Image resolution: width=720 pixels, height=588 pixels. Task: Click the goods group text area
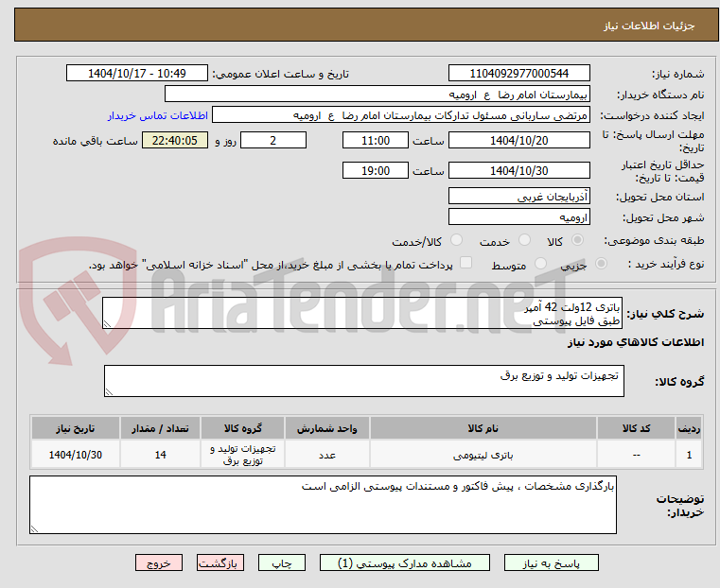(364, 381)
